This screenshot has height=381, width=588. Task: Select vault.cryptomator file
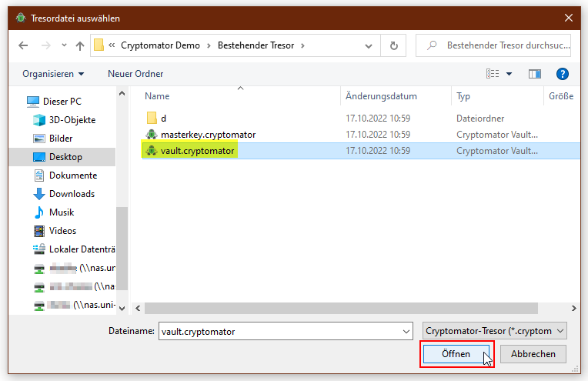tap(197, 151)
